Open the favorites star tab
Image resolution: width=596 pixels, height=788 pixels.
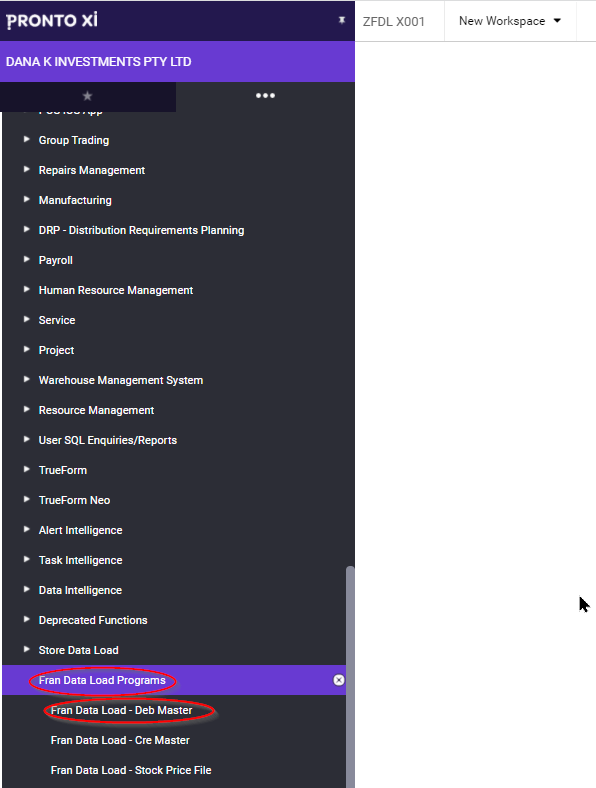point(87,95)
